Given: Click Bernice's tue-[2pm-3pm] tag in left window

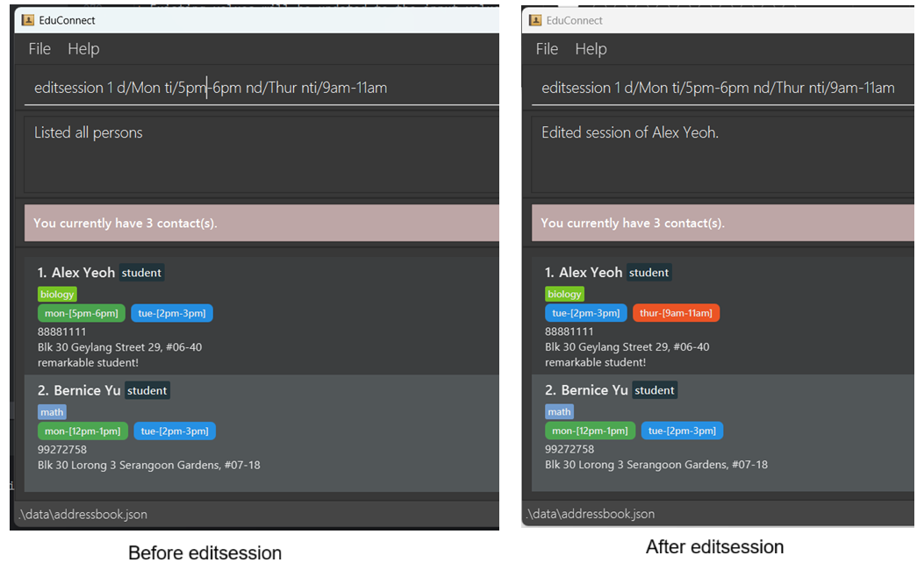Looking at the screenshot, I should pos(175,431).
